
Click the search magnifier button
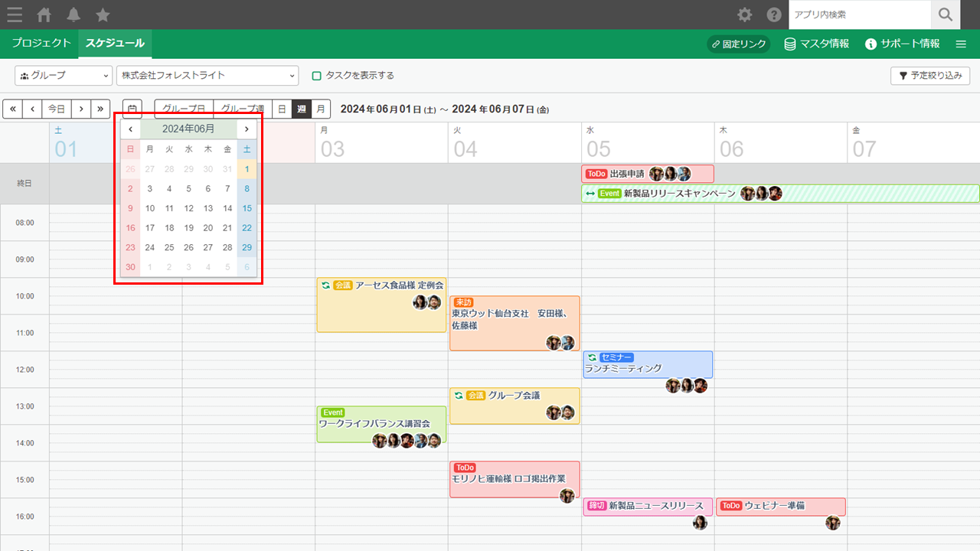[946, 15]
